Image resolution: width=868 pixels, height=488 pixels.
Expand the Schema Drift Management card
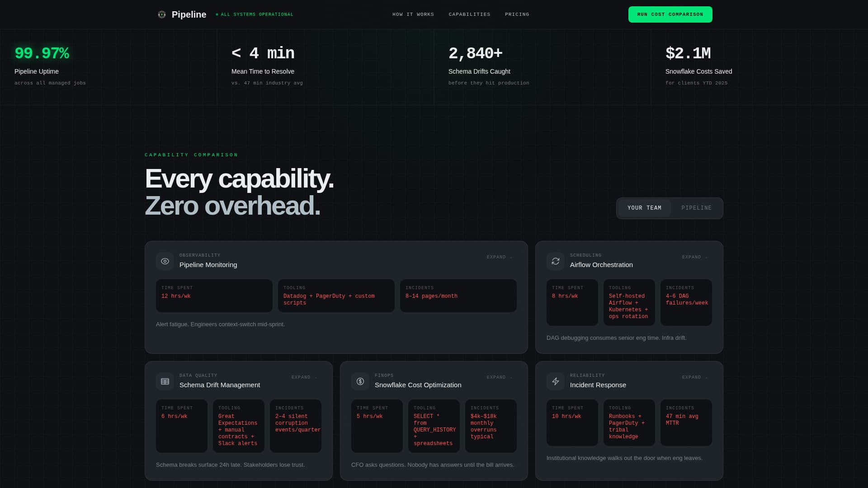point(304,377)
